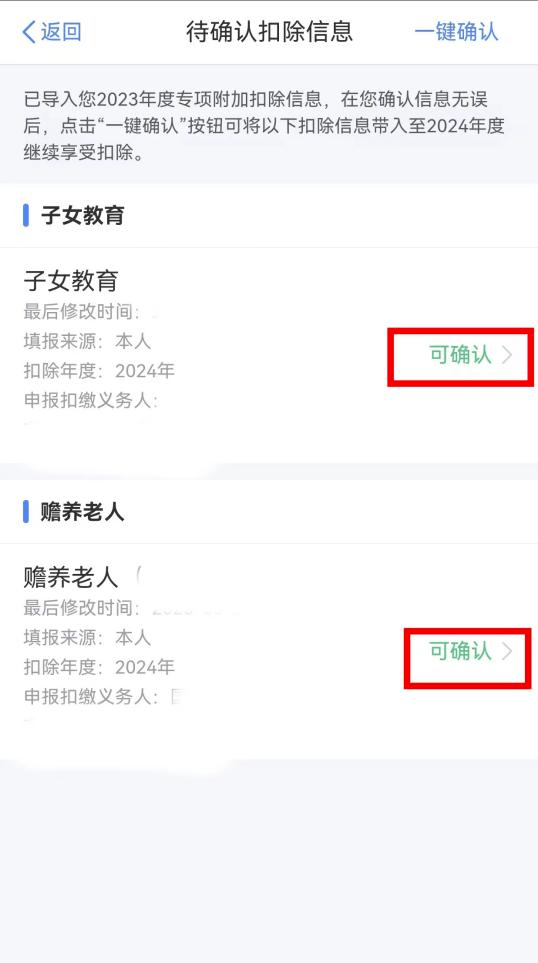Click the 赡养老人 section header
The height and width of the screenshot is (963, 538).
point(83,512)
